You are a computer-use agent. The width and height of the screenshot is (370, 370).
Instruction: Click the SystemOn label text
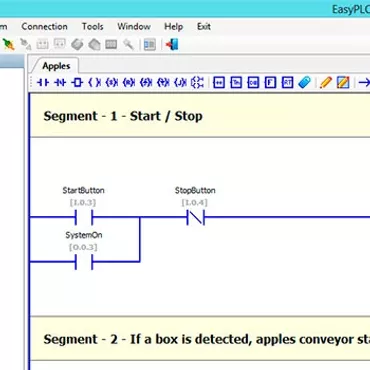84,235
